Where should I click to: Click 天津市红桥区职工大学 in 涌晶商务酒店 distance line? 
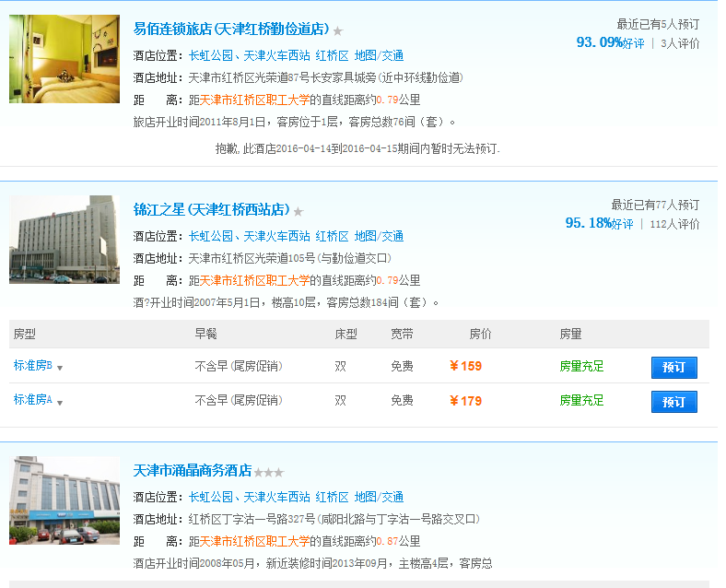pyautogui.click(x=254, y=542)
